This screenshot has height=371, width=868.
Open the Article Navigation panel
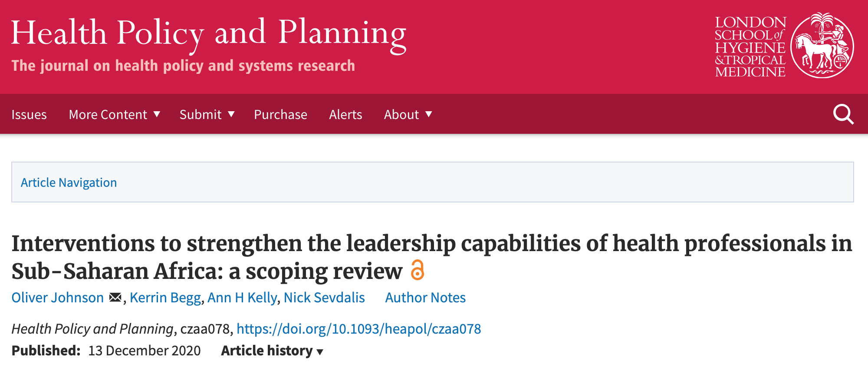pos(69,182)
